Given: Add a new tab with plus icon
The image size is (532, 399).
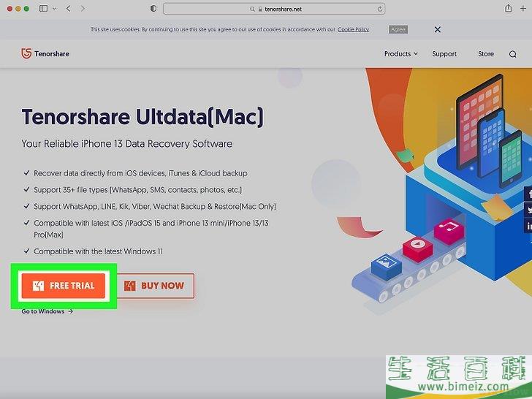Looking at the screenshot, I should 522,9.
